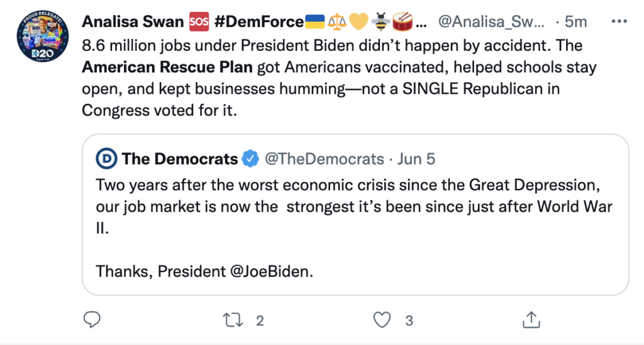Retweet using the arrows icon
The image size is (644, 345).
[x=235, y=320]
